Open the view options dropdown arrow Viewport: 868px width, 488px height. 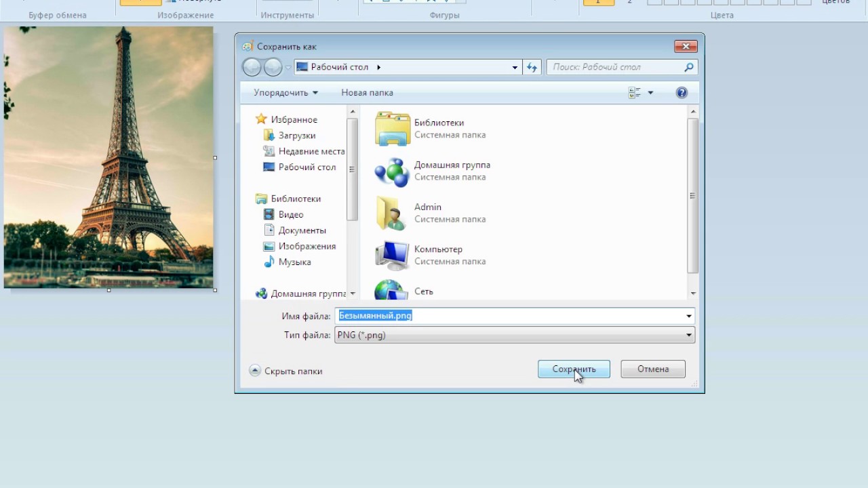point(650,93)
